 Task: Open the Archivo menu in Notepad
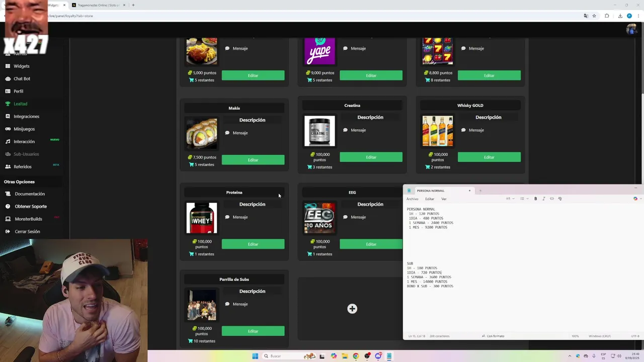[x=412, y=199]
